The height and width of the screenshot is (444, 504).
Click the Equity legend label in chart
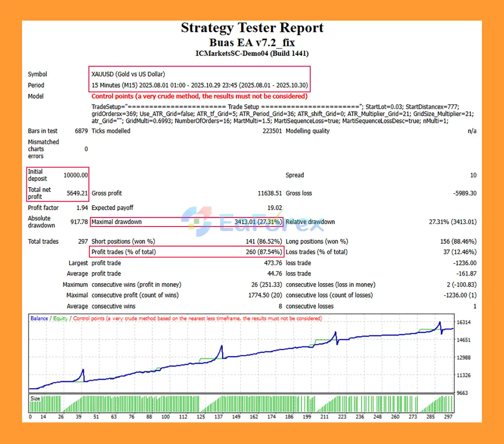coord(60,318)
